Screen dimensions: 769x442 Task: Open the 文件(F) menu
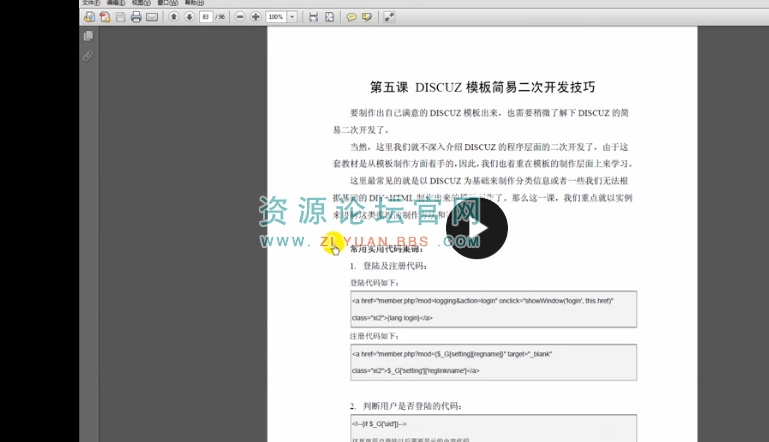(91, 2)
